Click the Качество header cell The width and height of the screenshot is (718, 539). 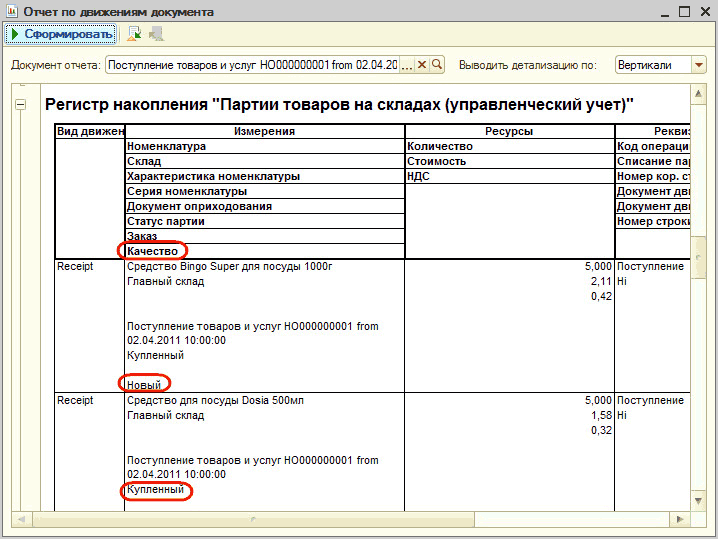tap(265, 251)
